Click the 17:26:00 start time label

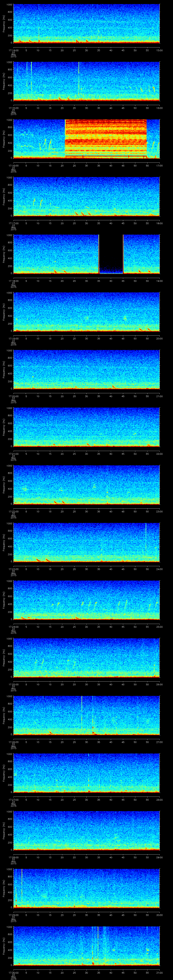coord(13,742)
